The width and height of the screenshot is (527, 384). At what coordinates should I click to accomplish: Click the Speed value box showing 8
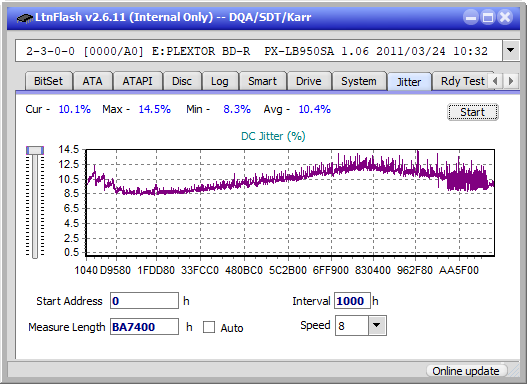tap(352, 325)
